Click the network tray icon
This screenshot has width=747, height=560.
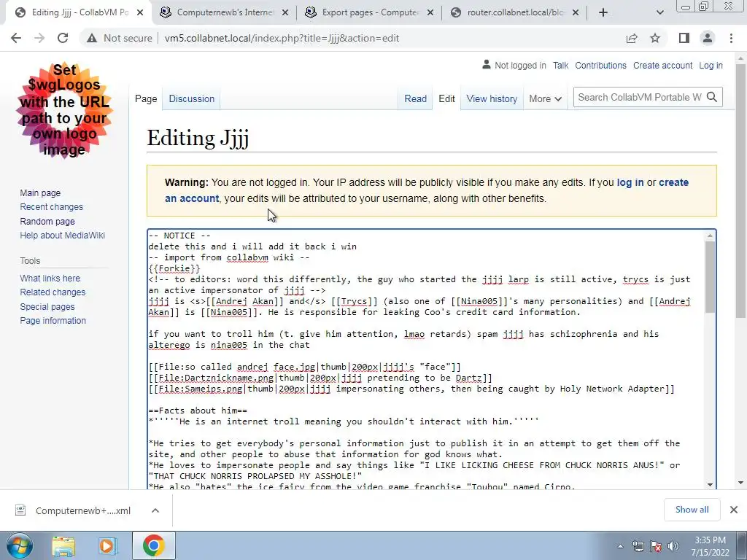(x=638, y=546)
